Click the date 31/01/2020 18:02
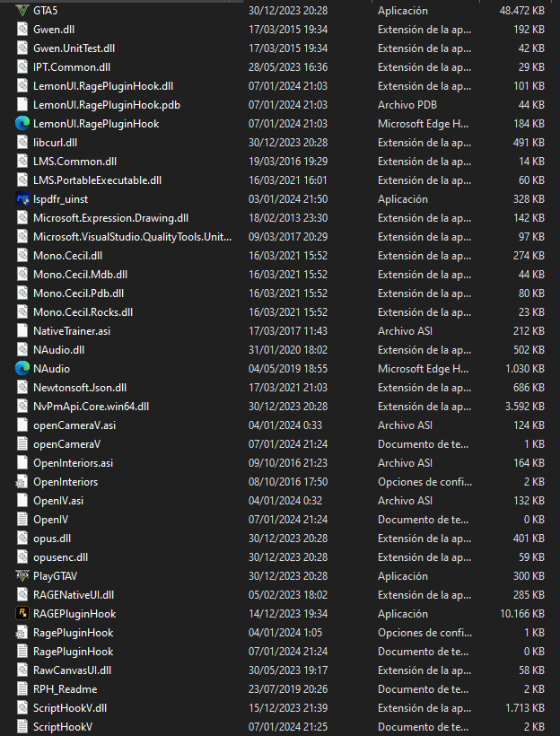 click(288, 350)
